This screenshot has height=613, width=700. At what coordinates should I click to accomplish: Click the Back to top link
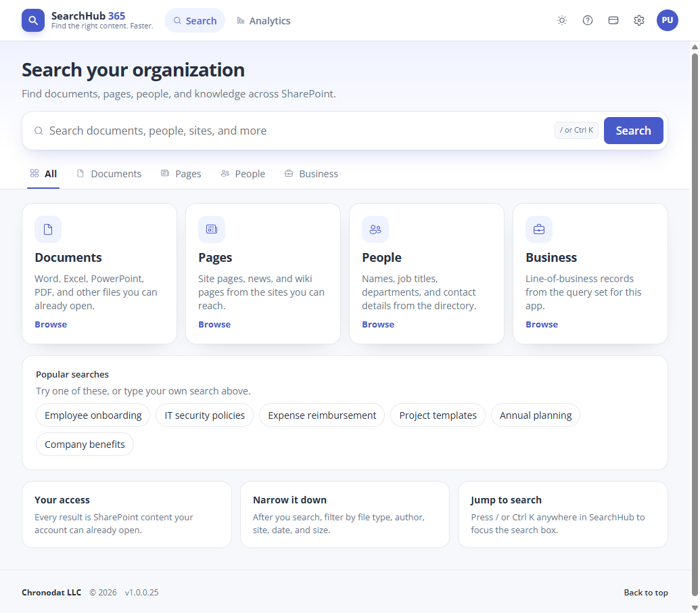coord(646,593)
